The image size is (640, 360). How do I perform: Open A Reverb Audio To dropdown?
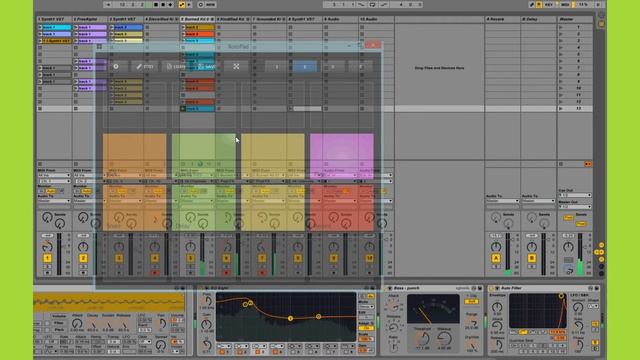[502, 201]
